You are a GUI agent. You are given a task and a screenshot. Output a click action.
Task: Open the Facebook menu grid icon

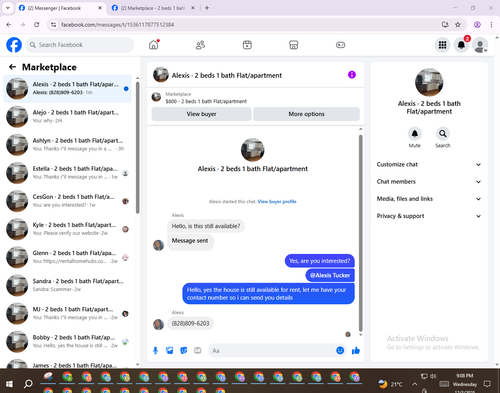coord(442,45)
